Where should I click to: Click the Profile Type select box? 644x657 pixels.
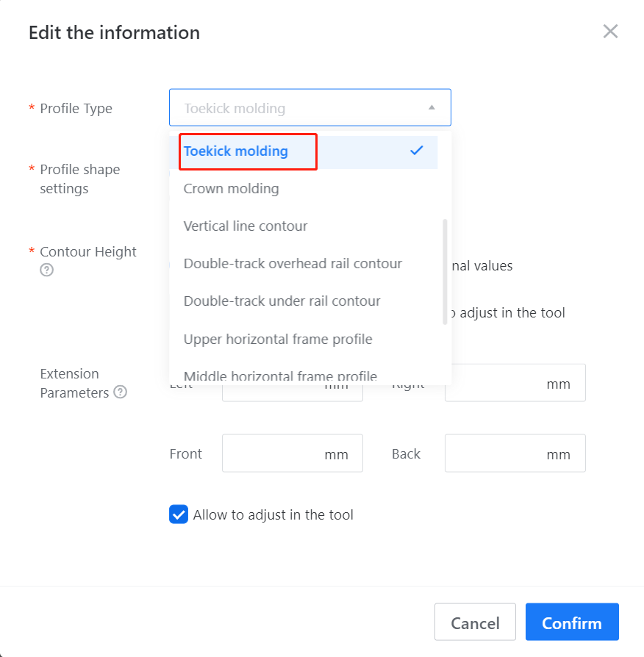[x=301, y=108]
